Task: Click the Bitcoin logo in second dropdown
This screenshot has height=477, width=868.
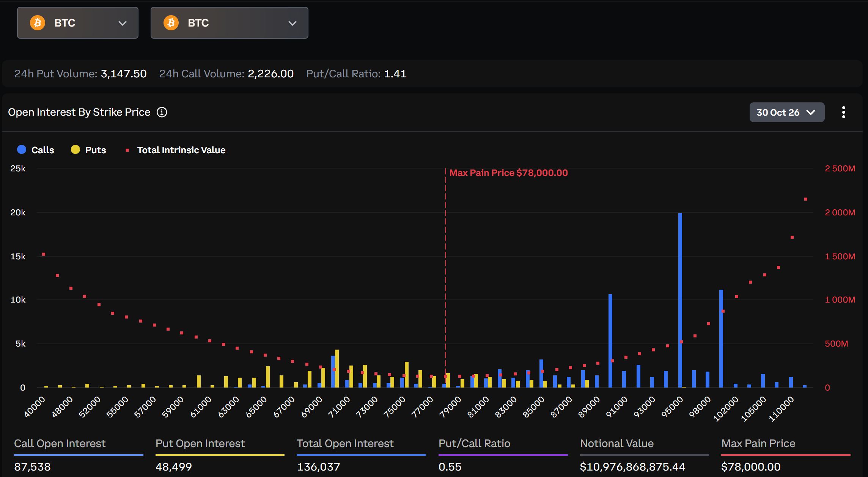Action: point(171,23)
